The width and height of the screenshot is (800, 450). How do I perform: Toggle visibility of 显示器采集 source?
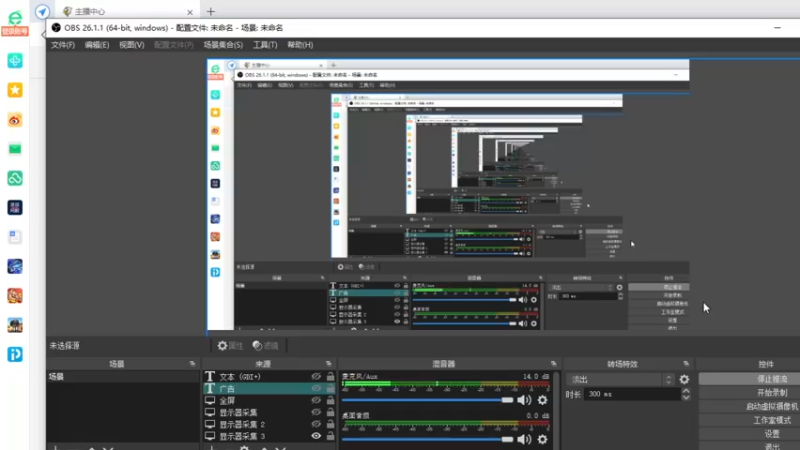pyautogui.click(x=316, y=412)
